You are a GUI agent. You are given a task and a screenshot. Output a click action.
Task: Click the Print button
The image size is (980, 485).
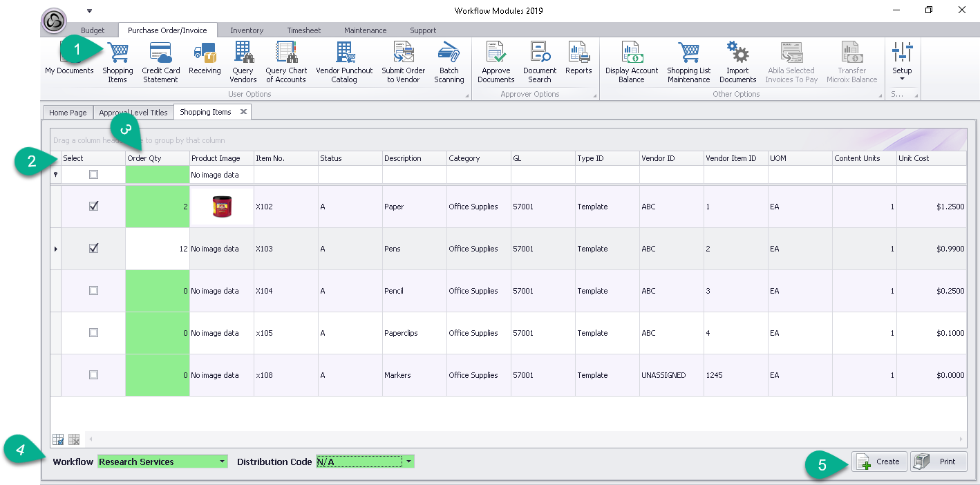[939, 462]
